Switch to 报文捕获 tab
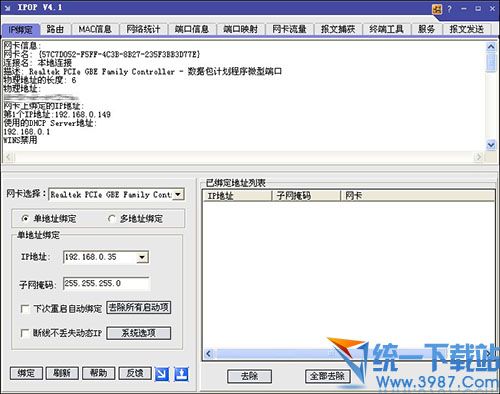Screen dimensions: 500x394 (x=338, y=29)
